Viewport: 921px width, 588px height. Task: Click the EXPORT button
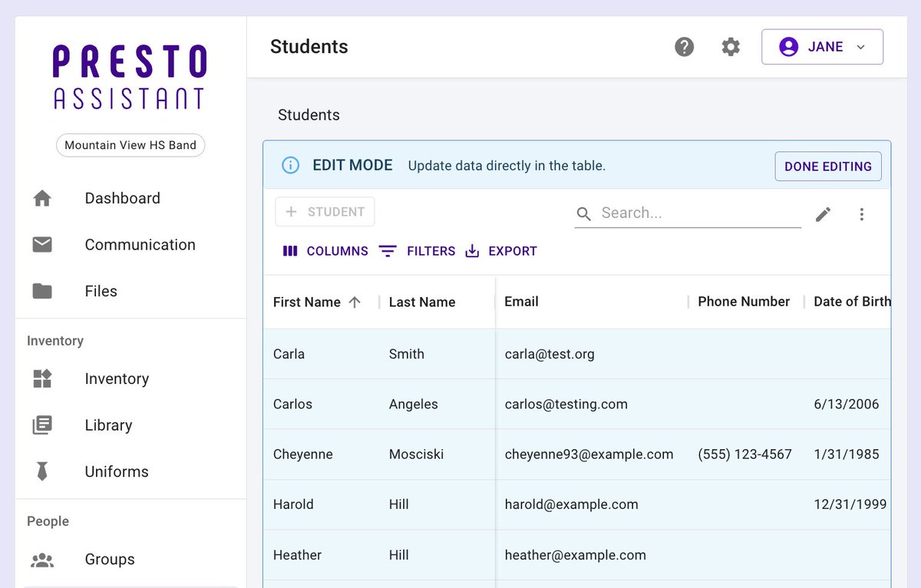tap(501, 251)
